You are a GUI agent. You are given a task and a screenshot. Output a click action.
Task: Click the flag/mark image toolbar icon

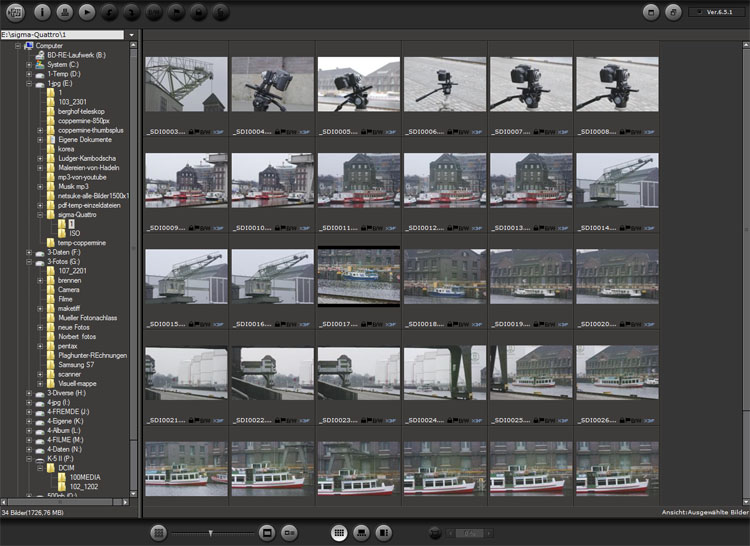pyautogui.click(x=177, y=14)
